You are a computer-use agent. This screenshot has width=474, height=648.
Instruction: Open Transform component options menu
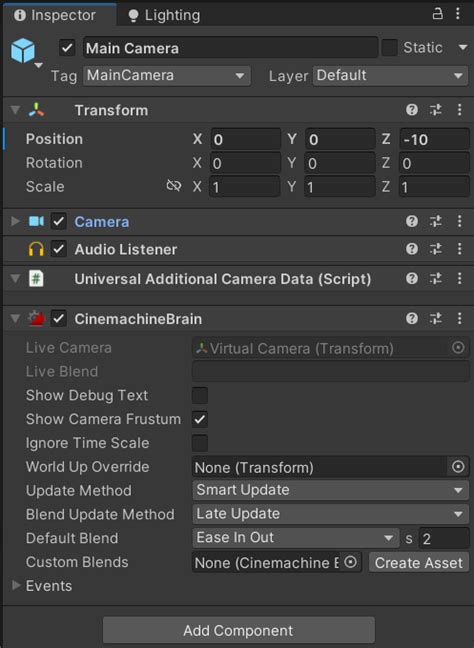[x=460, y=110]
